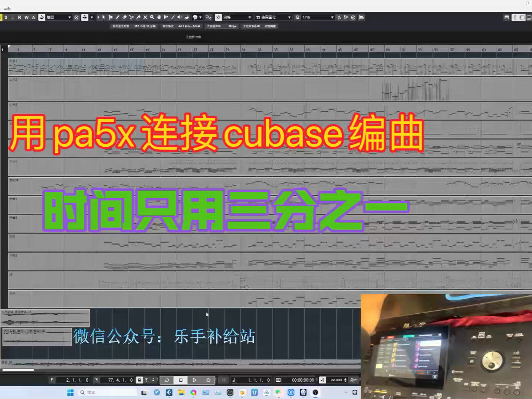Show the left zone panel
The width and height of the screenshot is (532, 399).
click(515, 17)
